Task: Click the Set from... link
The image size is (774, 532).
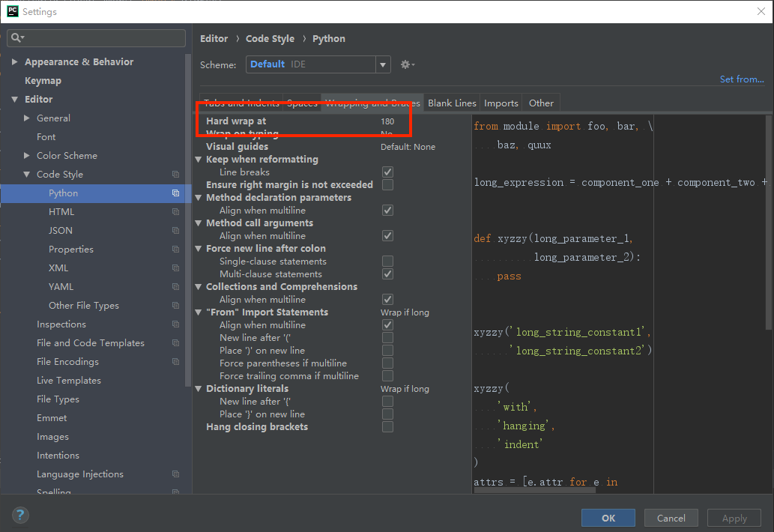Action: click(x=741, y=79)
